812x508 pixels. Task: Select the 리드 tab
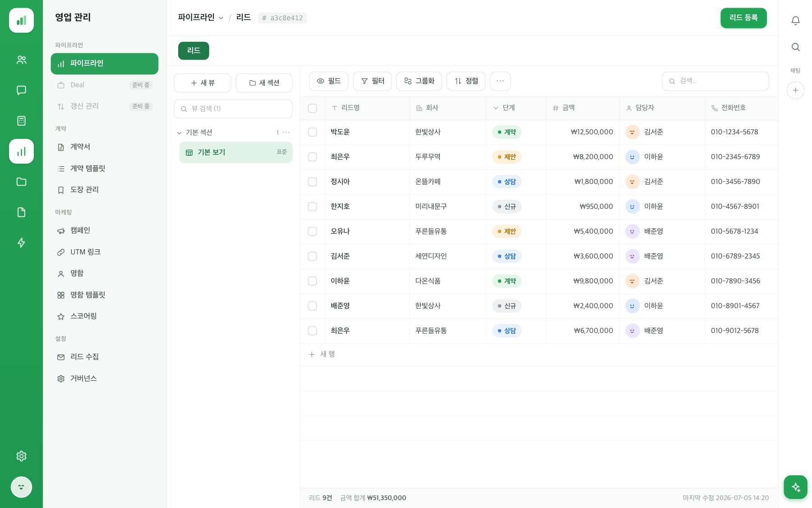pyautogui.click(x=194, y=51)
